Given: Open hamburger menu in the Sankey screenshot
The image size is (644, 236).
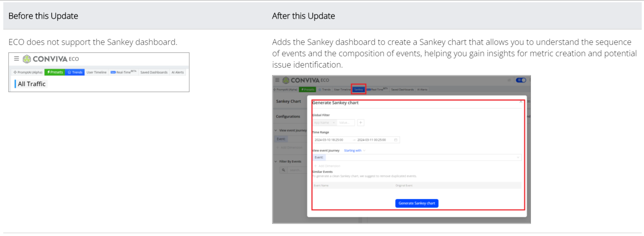Looking at the screenshot, I should pos(277,80).
